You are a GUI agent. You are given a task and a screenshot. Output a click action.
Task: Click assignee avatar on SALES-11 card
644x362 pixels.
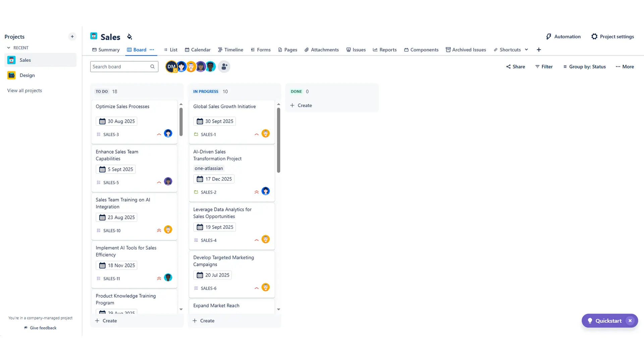pyautogui.click(x=168, y=278)
